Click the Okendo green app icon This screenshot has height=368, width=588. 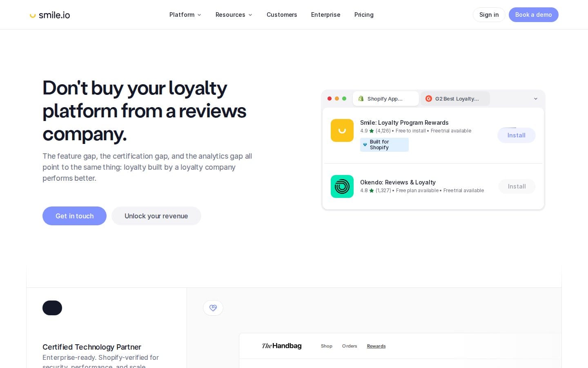(342, 186)
